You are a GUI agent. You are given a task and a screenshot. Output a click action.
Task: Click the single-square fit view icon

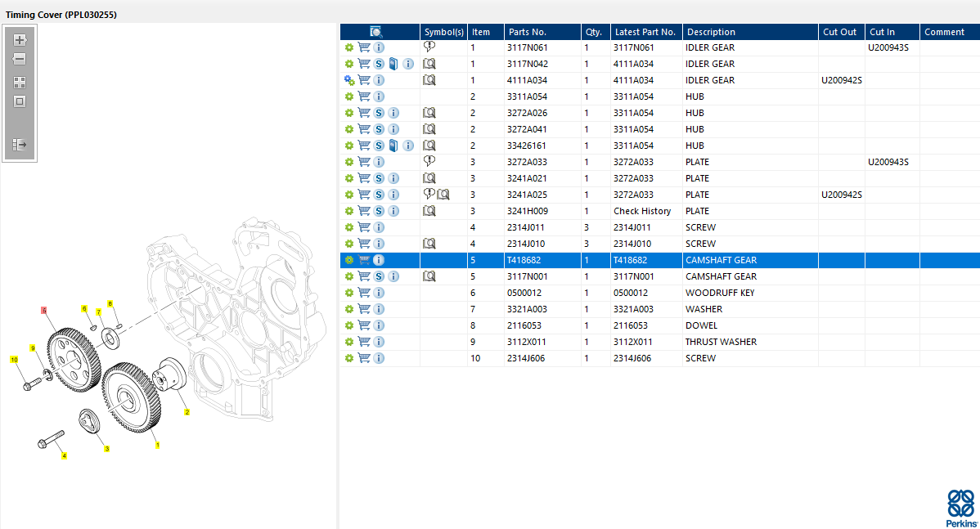click(x=20, y=101)
